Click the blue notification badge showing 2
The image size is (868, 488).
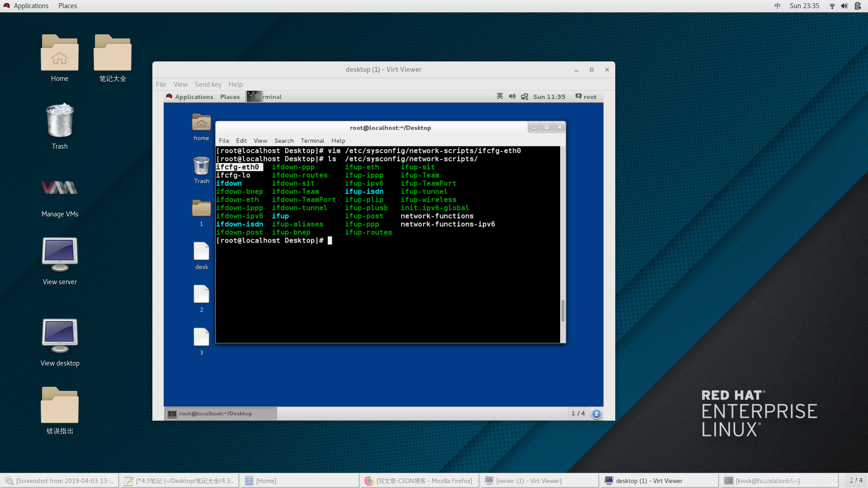[596, 413]
